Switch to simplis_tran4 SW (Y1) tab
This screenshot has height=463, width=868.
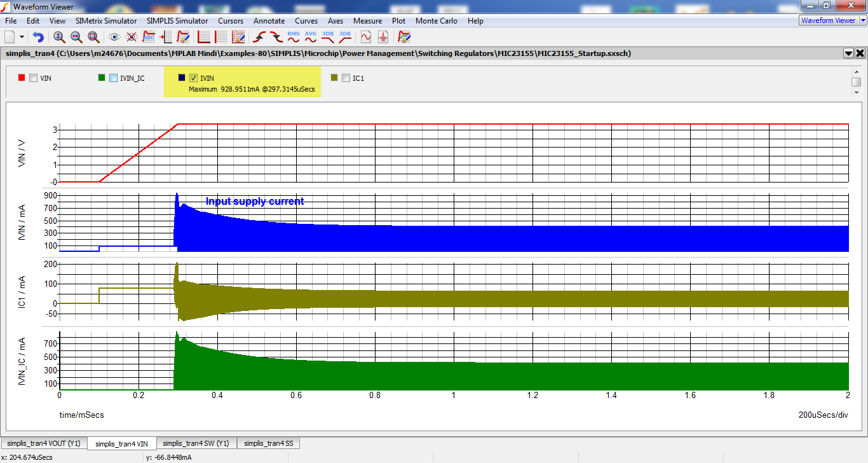[196, 443]
